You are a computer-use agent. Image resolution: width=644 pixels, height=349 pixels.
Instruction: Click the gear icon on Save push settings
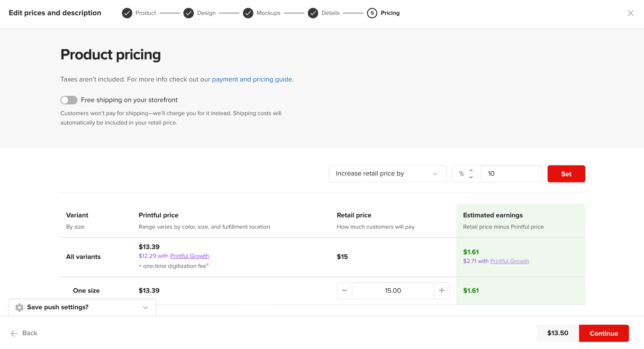19,307
